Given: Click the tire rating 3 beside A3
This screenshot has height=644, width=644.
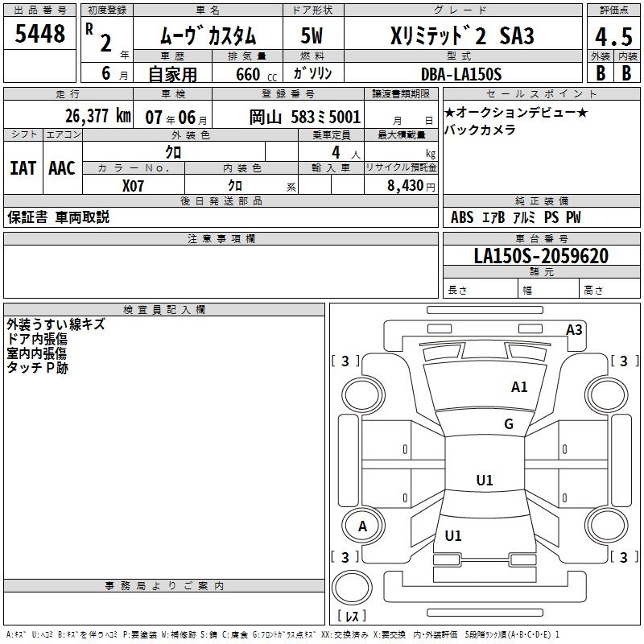Looking at the screenshot, I should [622, 361].
